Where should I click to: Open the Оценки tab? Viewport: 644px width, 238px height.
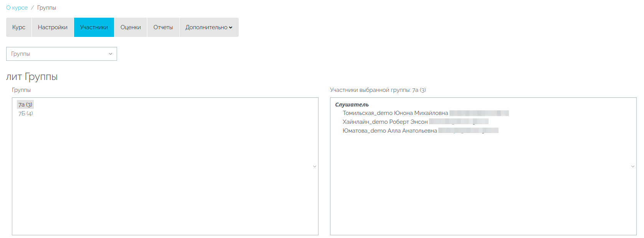130,27
